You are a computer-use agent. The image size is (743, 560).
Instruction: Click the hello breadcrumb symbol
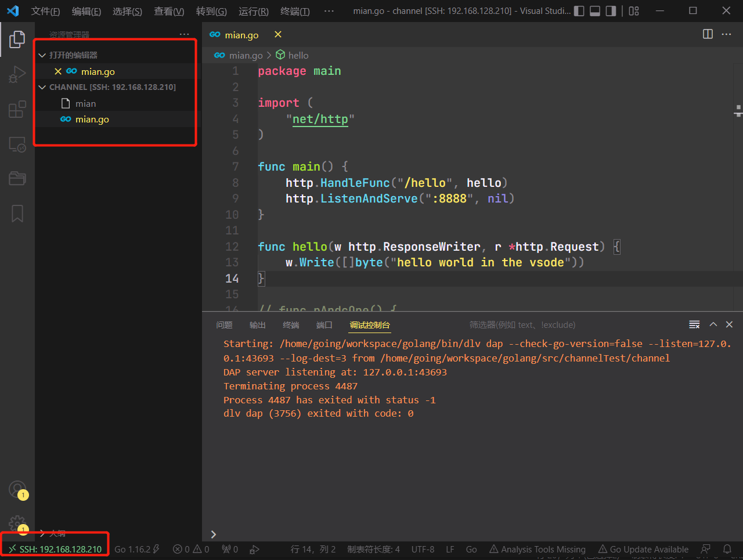292,55
